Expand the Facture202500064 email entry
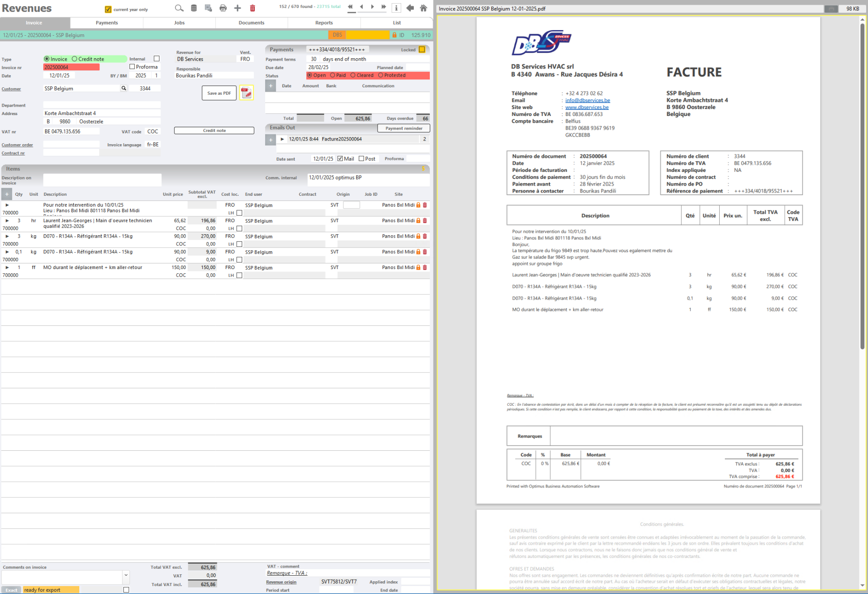868x594 pixels. [x=282, y=139]
